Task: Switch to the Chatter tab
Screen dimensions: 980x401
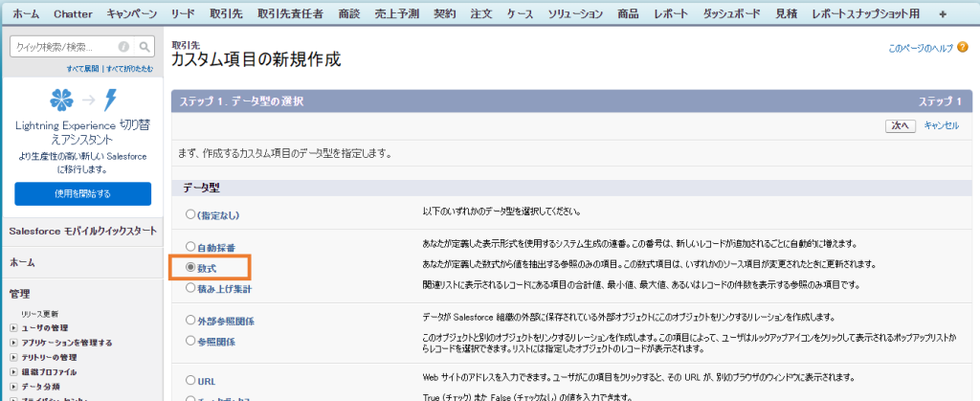Action: 73,13
